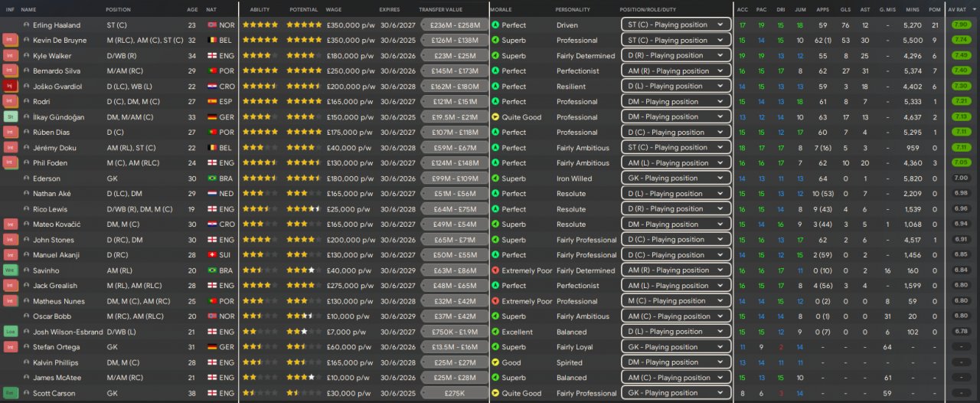This screenshot has height=403, width=980.
Task: Click Josh Wilson-Esbrand's Excellent morale icon
Action: 495,331
